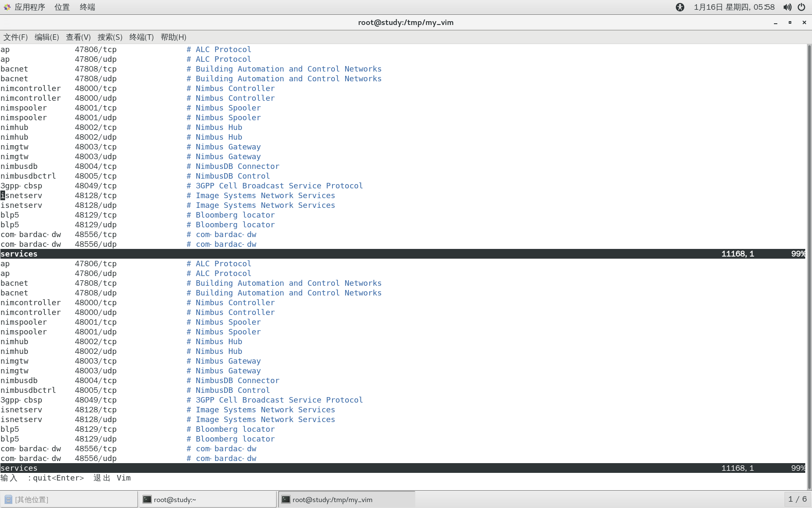Click the terminal vertical scrollbar
The height and width of the screenshot is (508, 812).
tap(809, 267)
